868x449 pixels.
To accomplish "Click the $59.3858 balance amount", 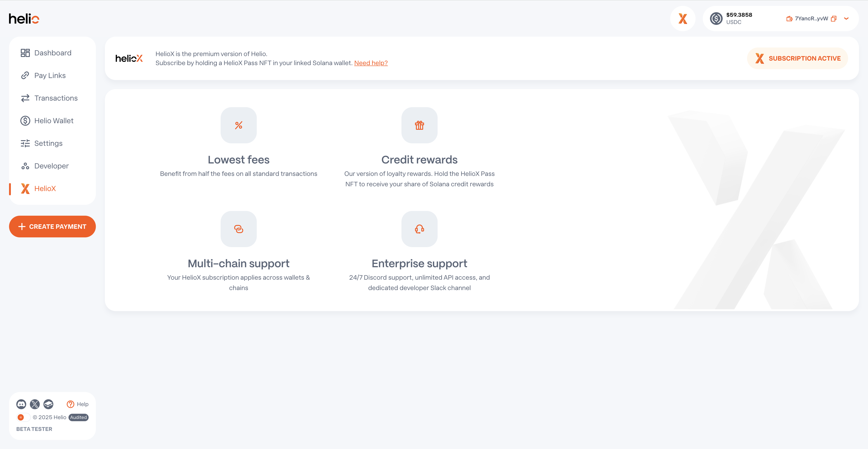I will [x=739, y=15].
